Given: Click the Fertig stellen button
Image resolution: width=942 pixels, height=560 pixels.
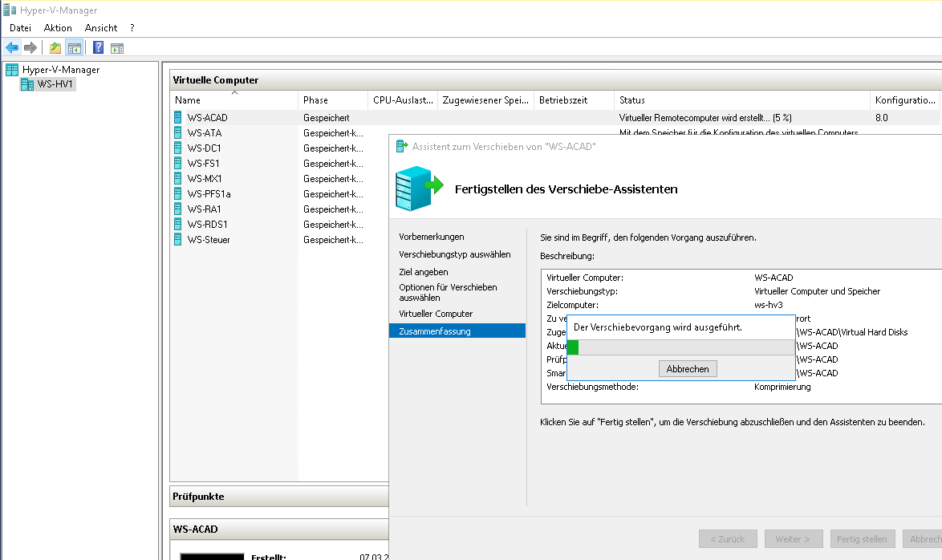Looking at the screenshot, I should [x=862, y=539].
